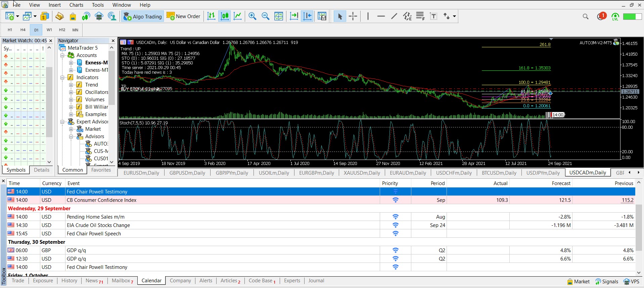Select the Fibonacci retracement tool

(x=420, y=16)
